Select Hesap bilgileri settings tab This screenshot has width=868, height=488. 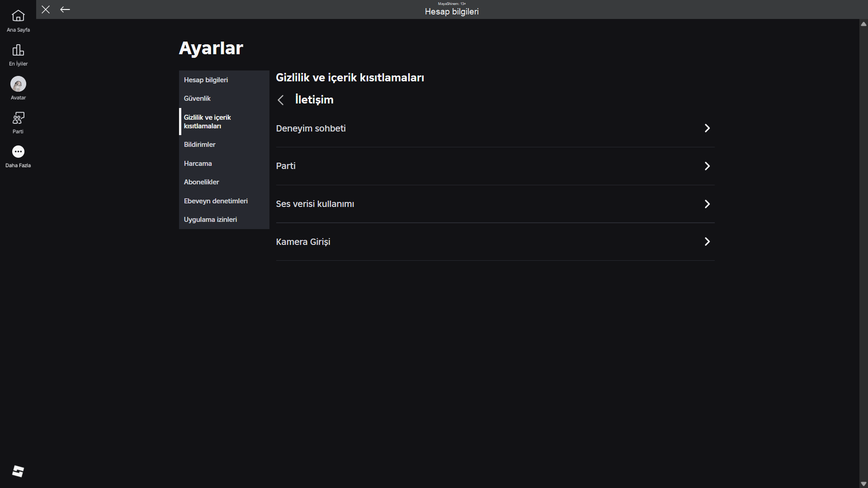click(x=206, y=80)
